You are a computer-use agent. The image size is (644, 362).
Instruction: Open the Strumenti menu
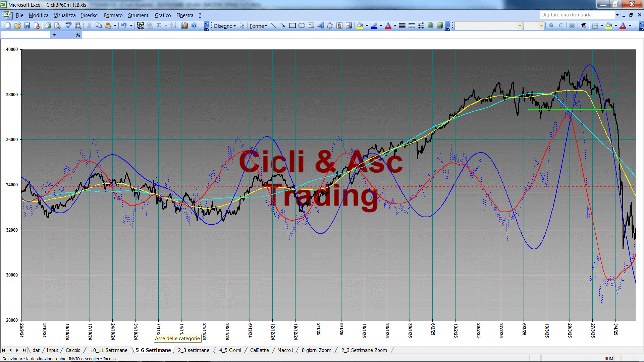pos(139,15)
